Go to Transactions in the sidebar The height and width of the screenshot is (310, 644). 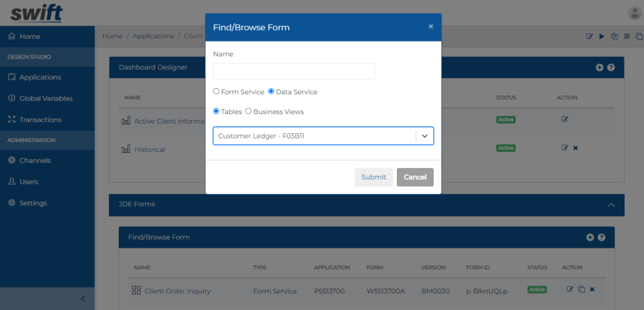point(40,119)
